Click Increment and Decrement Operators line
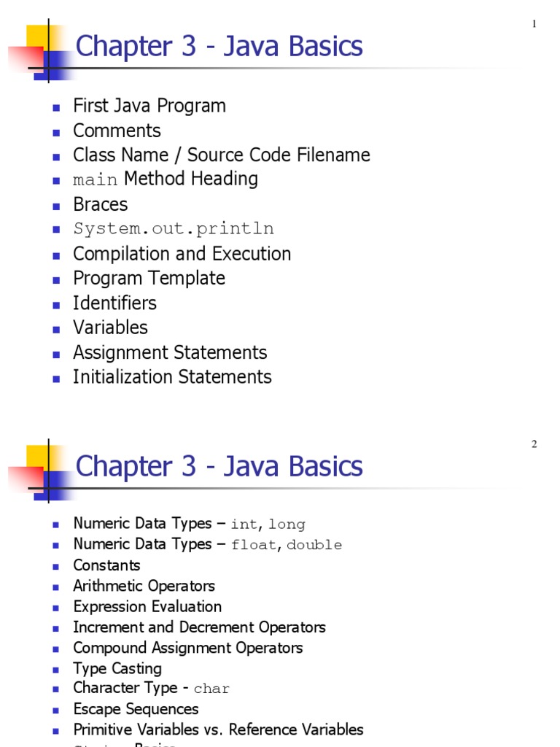 [x=199, y=627]
